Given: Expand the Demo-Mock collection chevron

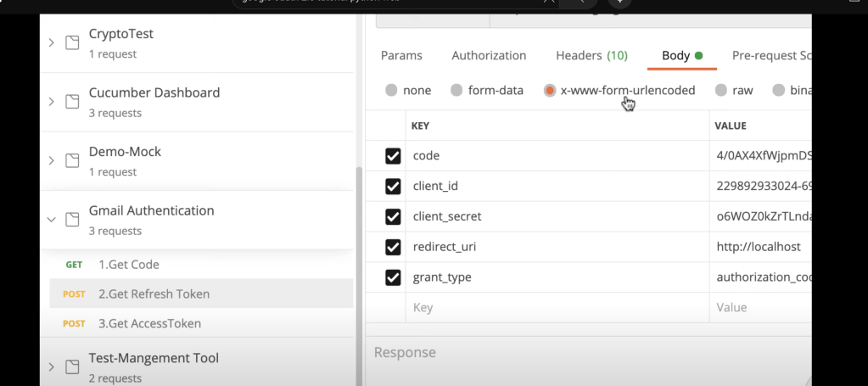Looking at the screenshot, I should (x=52, y=160).
